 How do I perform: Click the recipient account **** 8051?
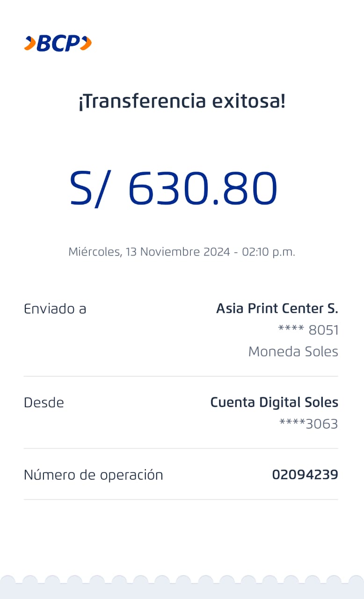(x=308, y=330)
